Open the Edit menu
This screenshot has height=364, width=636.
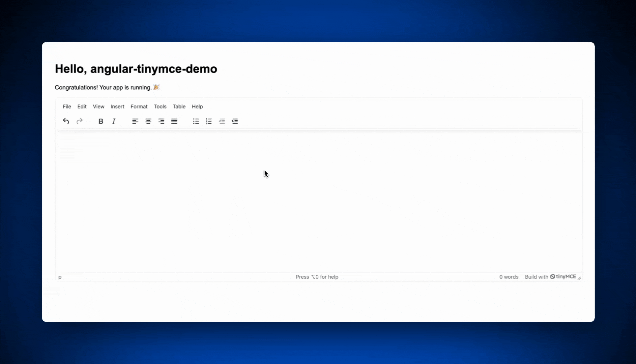click(82, 107)
